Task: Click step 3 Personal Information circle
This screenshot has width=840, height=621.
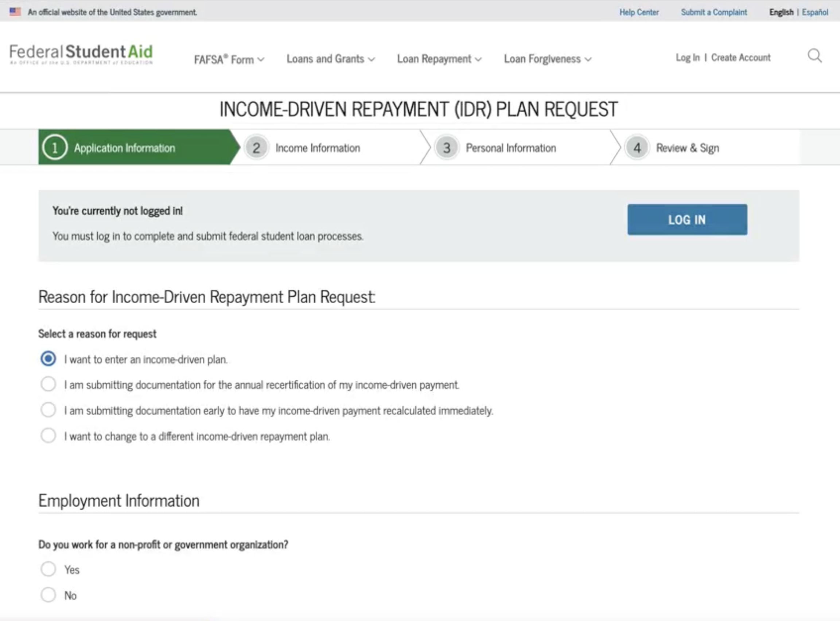Action: point(446,148)
